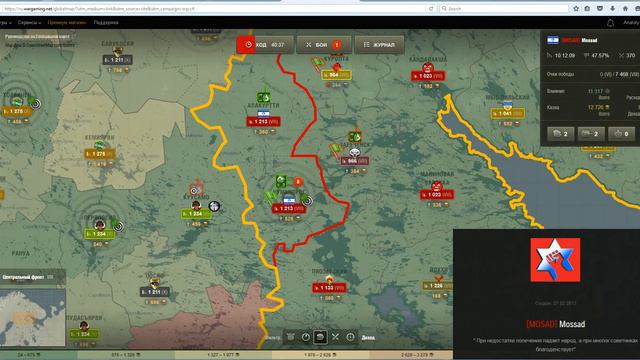Click the Руководство по Глобальной карте link
This screenshot has width=640, height=360.
[x=38, y=37]
